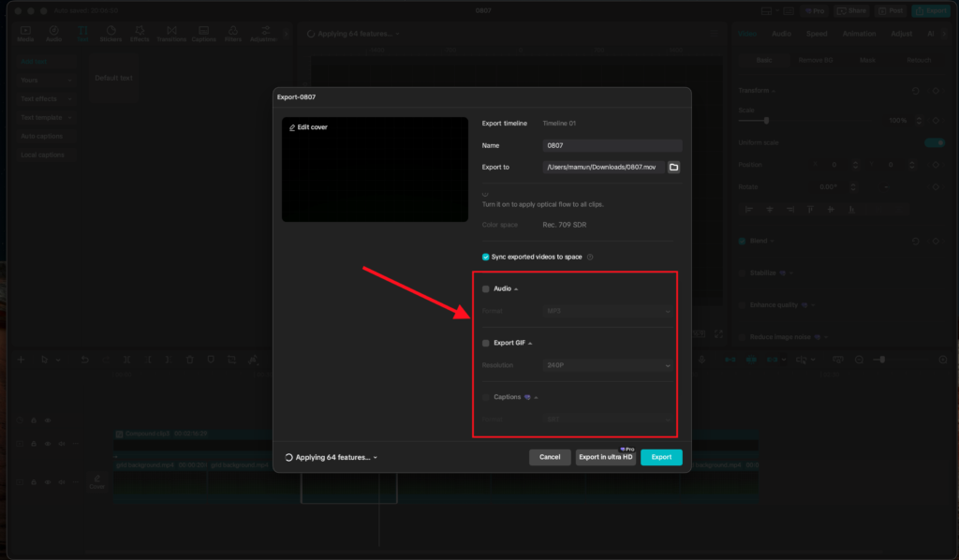Click the Share button in title bar
959x560 pixels.
tap(851, 11)
